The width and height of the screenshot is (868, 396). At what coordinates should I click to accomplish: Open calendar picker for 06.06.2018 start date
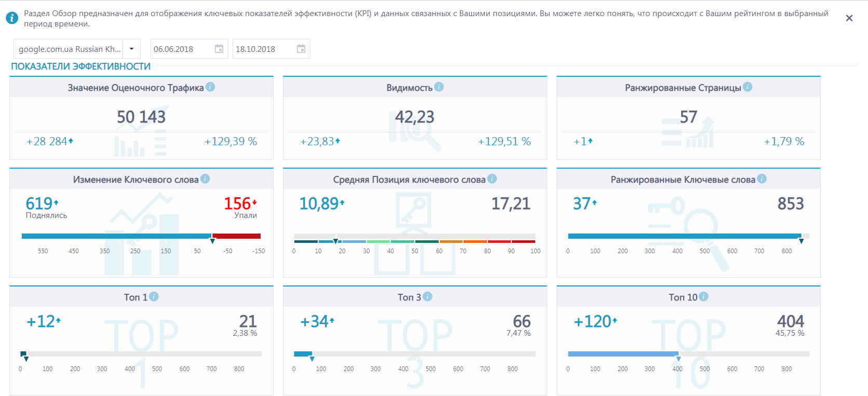click(x=219, y=49)
